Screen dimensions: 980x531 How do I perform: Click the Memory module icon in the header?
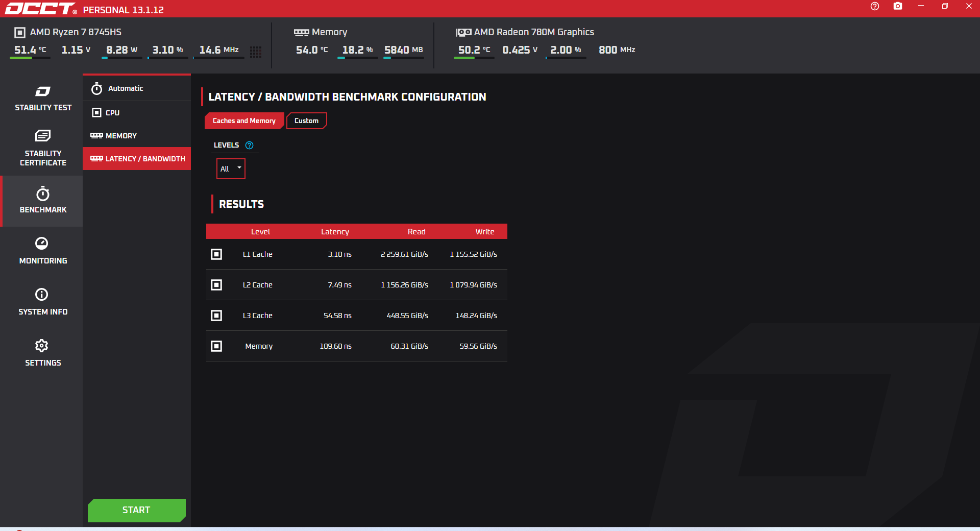click(302, 33)
